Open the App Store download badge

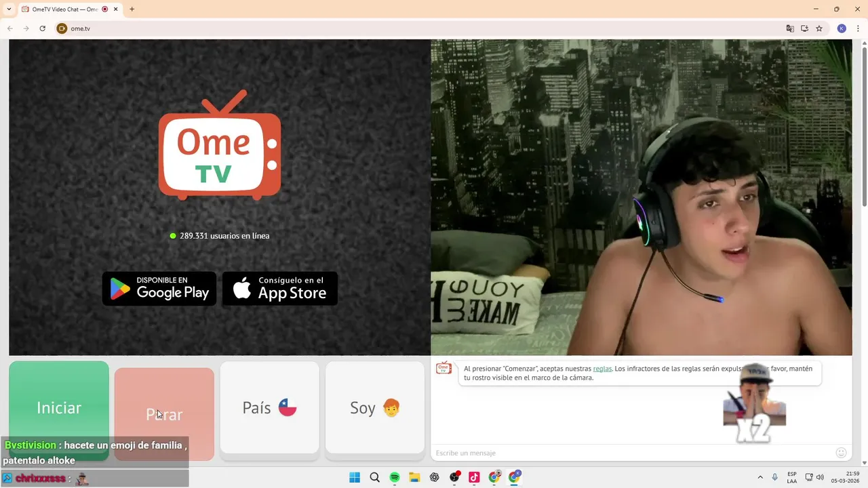coord(280,289)
